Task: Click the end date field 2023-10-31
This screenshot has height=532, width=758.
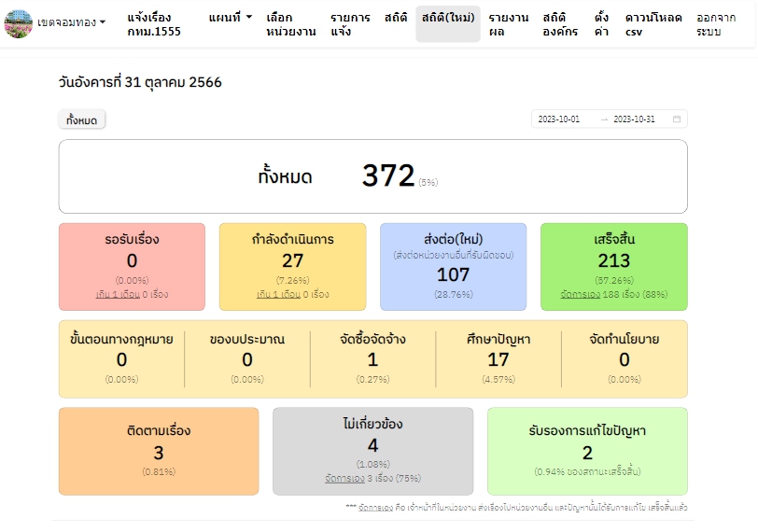Action: 634,119
